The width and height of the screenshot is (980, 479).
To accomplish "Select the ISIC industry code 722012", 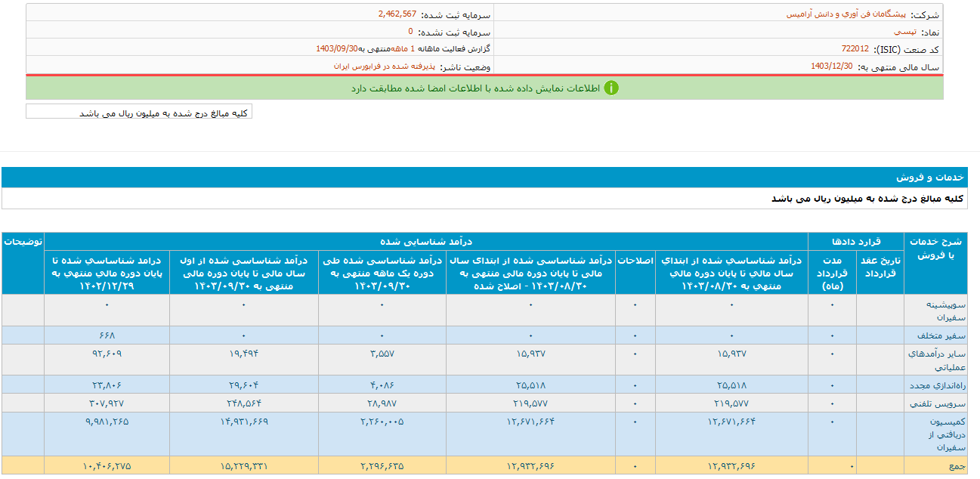I will (x=855, y=48).
